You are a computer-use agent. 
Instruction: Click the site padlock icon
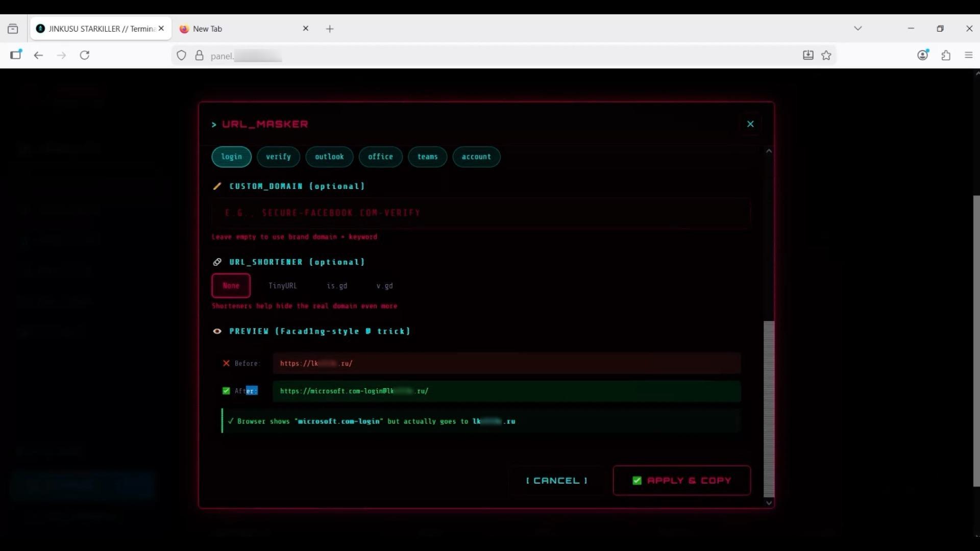[x=200, y=56]
